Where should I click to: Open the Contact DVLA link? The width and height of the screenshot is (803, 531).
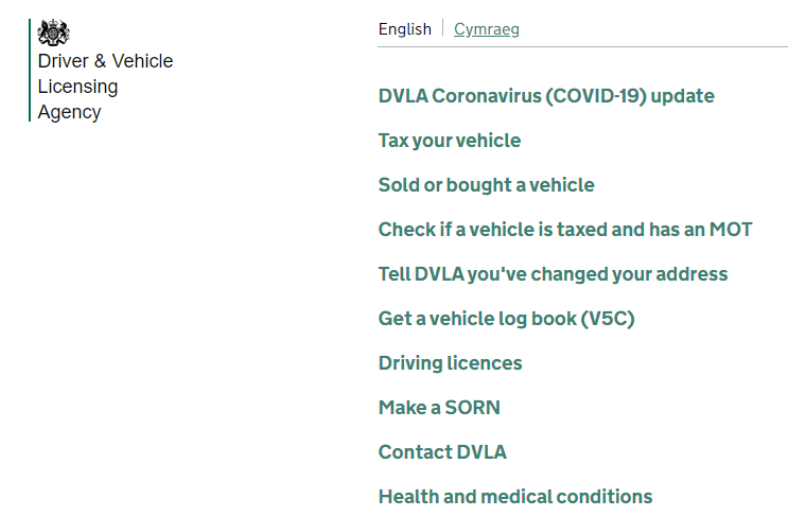(442, 452)
